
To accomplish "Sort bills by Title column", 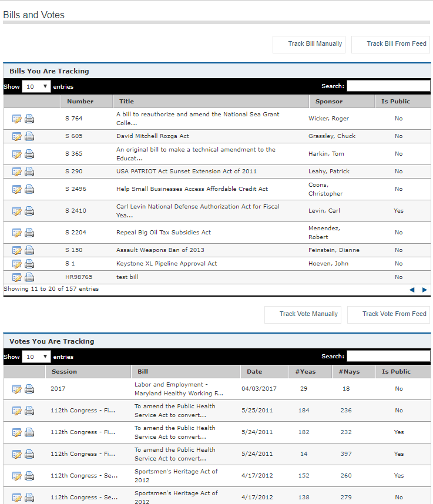I will tap(211, 101).
